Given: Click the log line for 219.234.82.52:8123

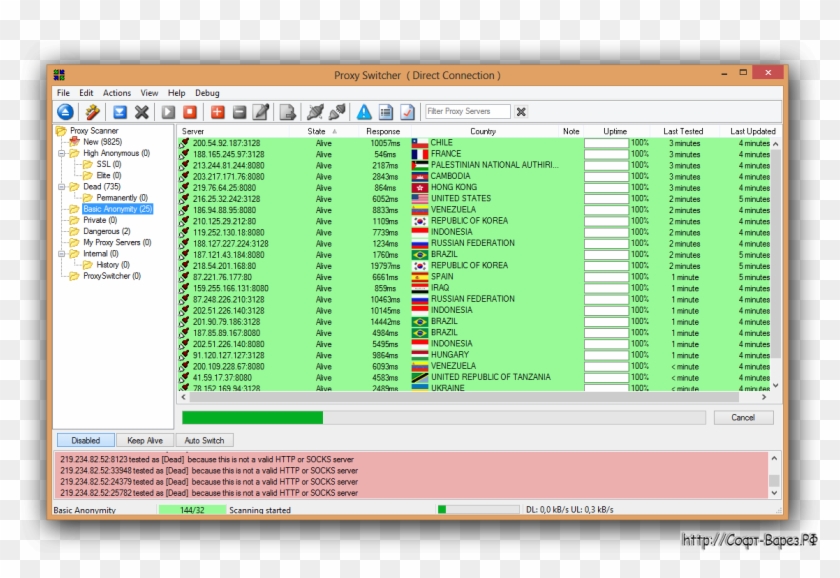Looking at the screenshot, I should (x=207, y=459).
